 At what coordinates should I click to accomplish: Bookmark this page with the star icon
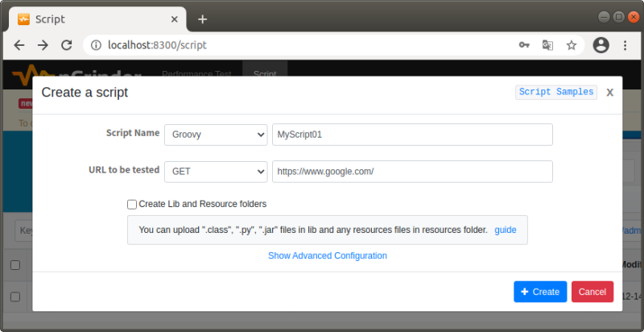click(x=572, y=45)
